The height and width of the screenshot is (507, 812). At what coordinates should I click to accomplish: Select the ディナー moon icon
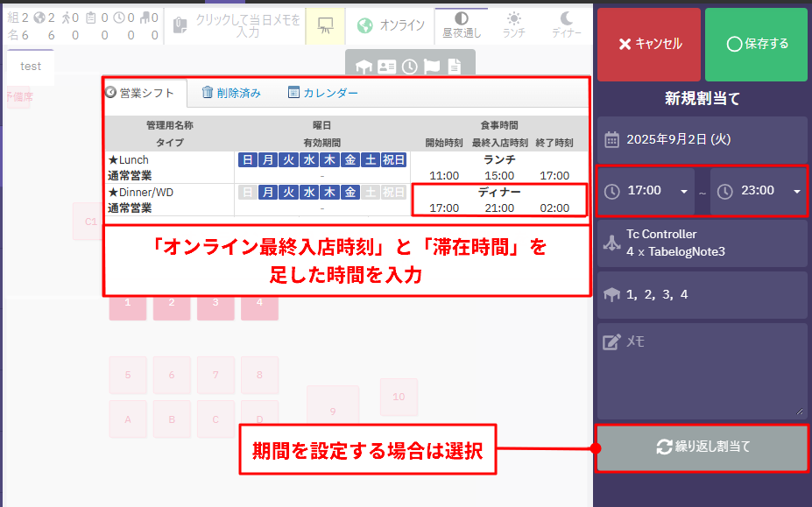point(567,25)
